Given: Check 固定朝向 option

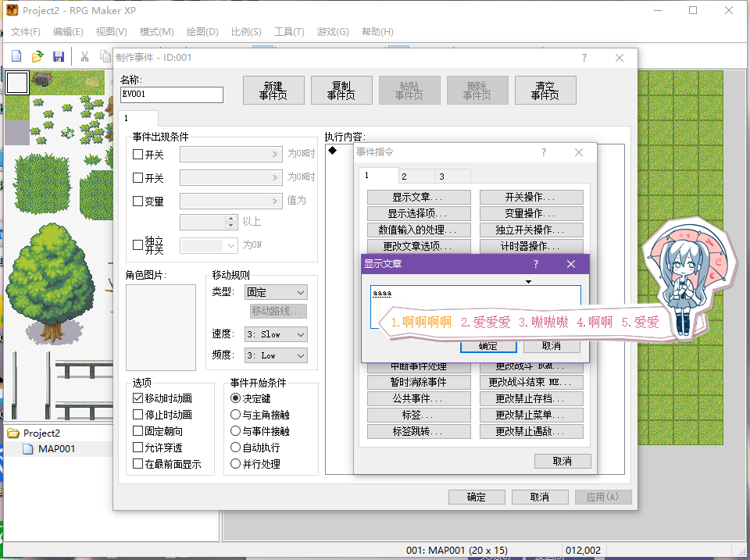Looking at the screenshot, I should click(x=137, y=431).
